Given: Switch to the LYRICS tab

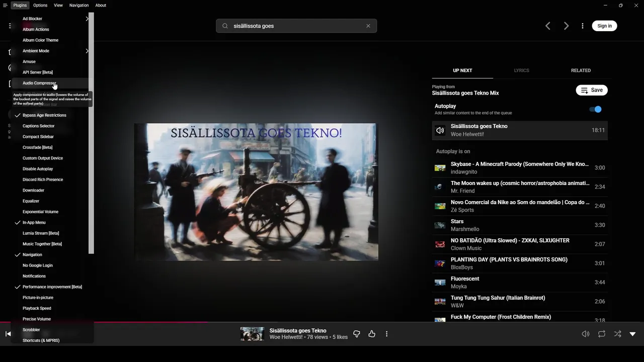Looking at the screenshot, I should pyautogui.click(x=521, y=70).
